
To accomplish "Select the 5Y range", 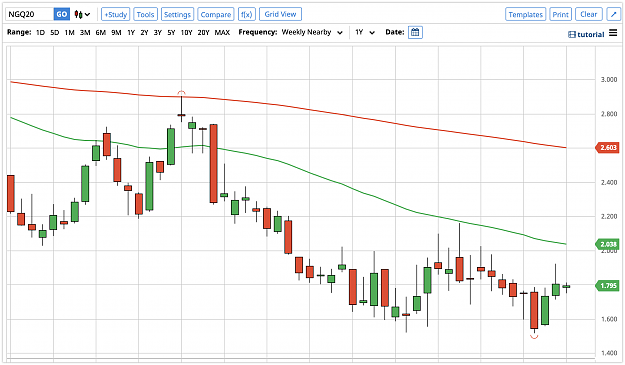I will click(x=171, y=33).
